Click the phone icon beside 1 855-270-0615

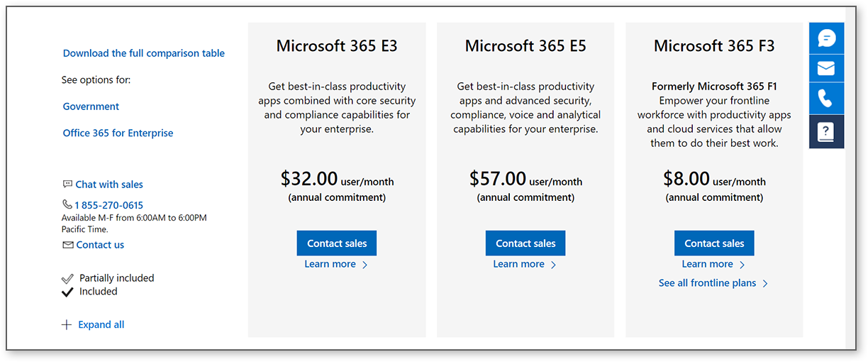click(x=67, y=205)
